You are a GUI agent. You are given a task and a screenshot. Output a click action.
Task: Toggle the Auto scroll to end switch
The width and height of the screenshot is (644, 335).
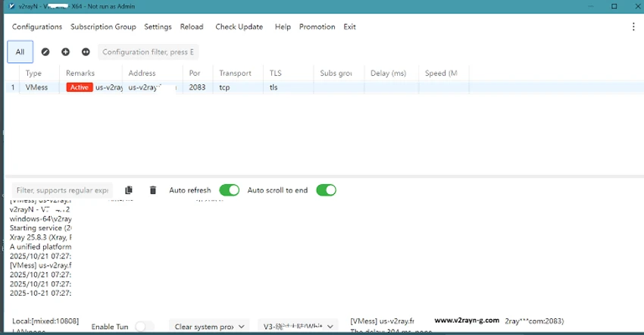[x=326, y=190]
